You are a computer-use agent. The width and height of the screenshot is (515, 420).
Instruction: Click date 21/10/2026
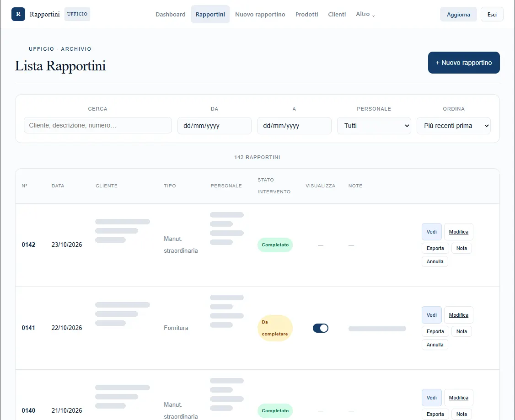[67, 410]
